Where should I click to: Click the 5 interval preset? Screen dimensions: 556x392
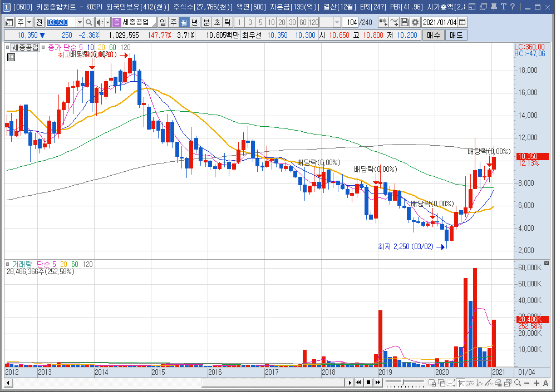click(x=260, y=23)
